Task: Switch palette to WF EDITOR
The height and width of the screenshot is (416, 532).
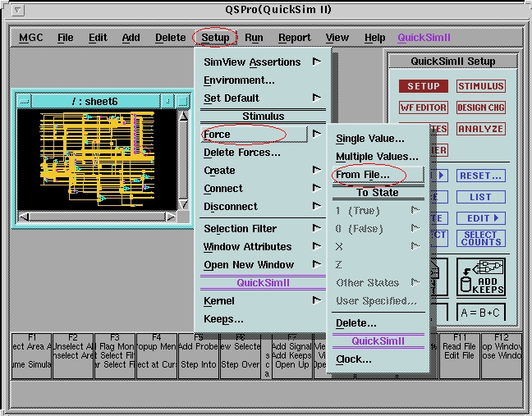Action: click(x=424, y=107)
